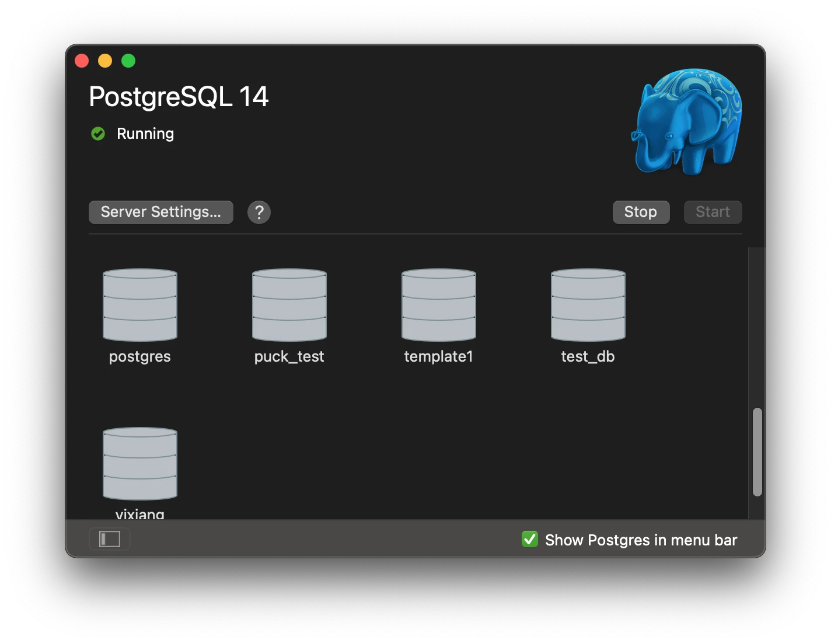Select the yixiang database icon
Image resolution: width=831 pixels, height=644 pixels.
(x=140, y=464)
